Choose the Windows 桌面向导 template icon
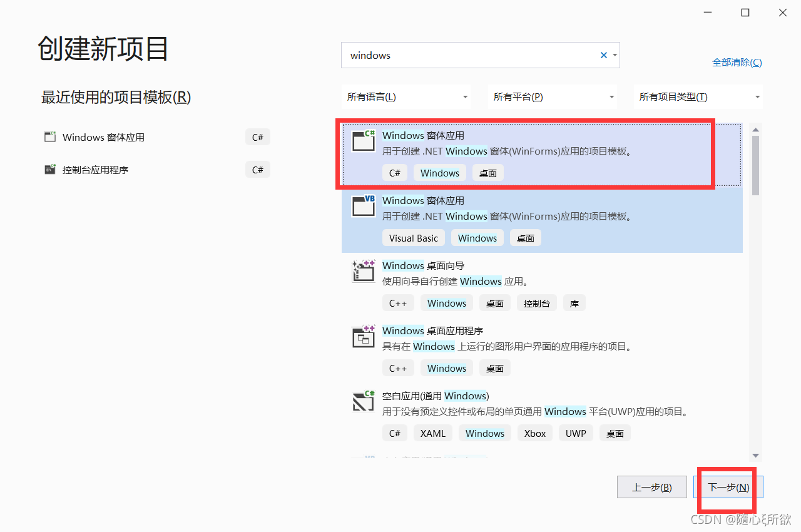The width and height of the screenshot is (801, 532). [x=364, y=271]
